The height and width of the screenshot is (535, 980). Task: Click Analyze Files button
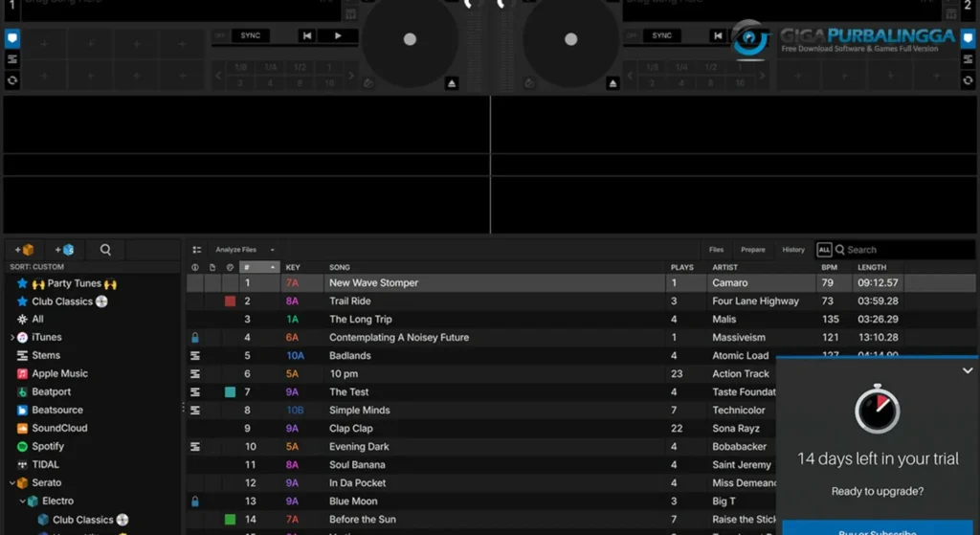pyautogui.click(x=235, y=250)
